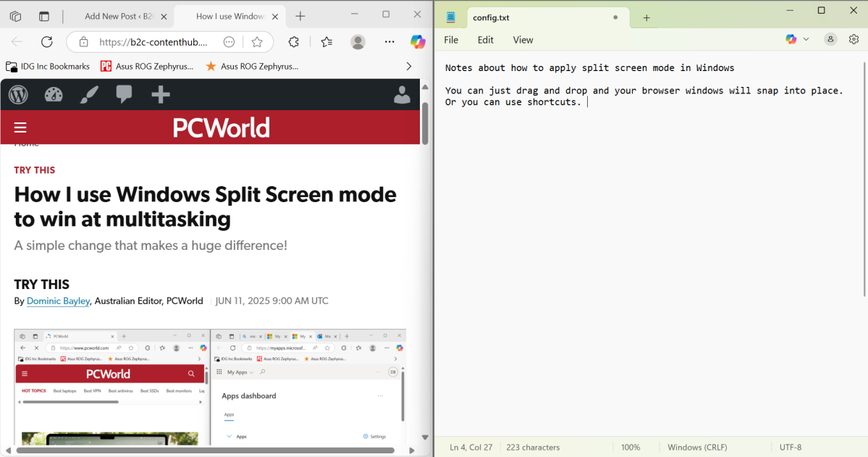Screen dimensions: 868x457
Task: Open Edge settings and more menu
Action: coord(389,41)
